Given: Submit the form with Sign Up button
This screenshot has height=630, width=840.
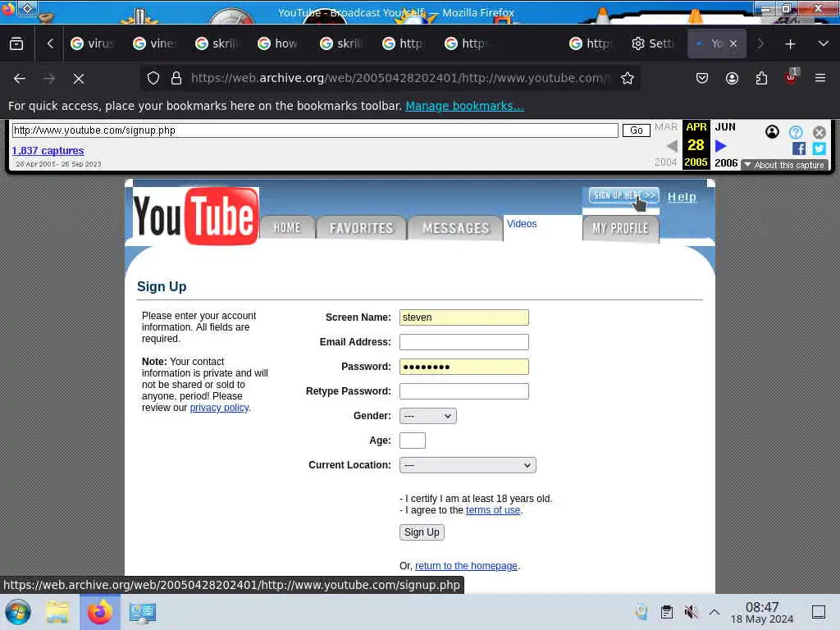Looking at the screenshot, I should point(422,532).
